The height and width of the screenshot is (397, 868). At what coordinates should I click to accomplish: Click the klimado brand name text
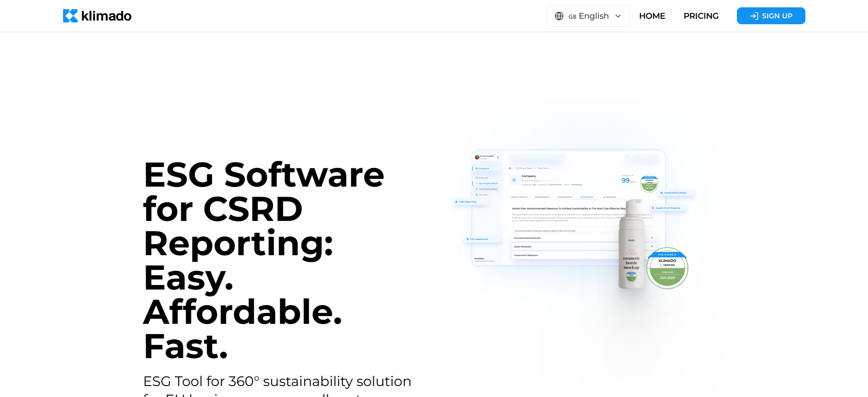(106, 16)
